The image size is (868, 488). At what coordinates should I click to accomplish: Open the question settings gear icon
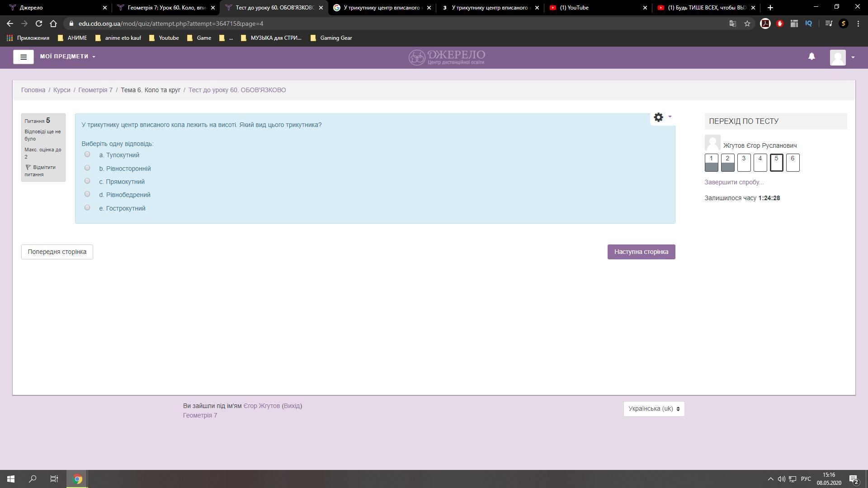tap(659, 117)
